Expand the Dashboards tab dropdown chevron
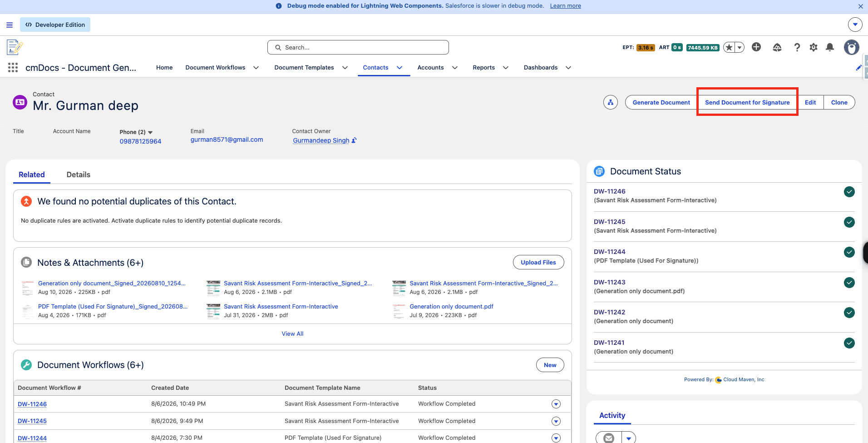 click(x=568, y=68)
